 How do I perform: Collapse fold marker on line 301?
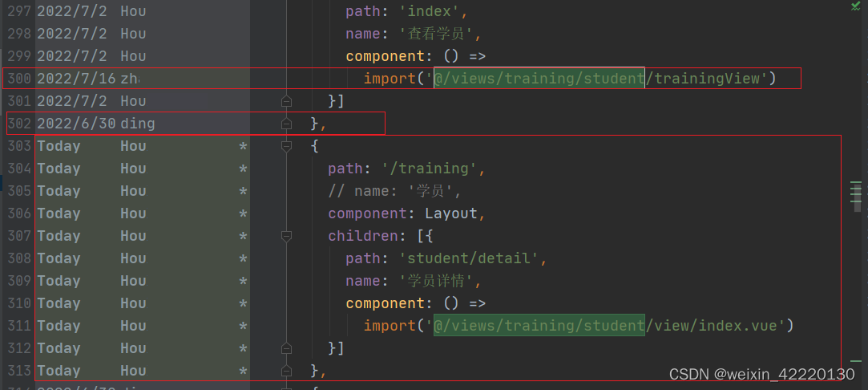286,101
